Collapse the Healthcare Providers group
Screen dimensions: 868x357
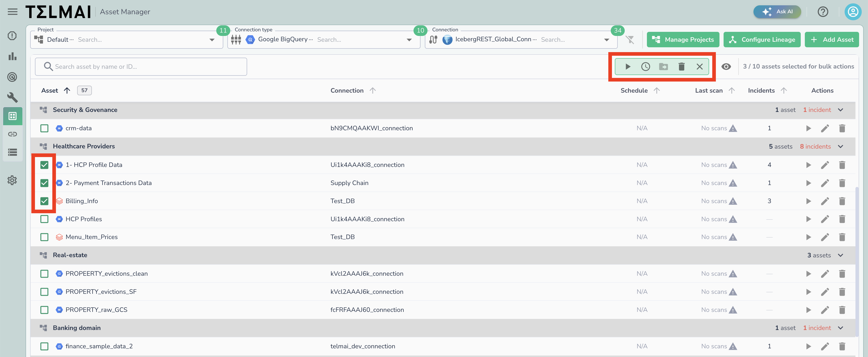840,146
